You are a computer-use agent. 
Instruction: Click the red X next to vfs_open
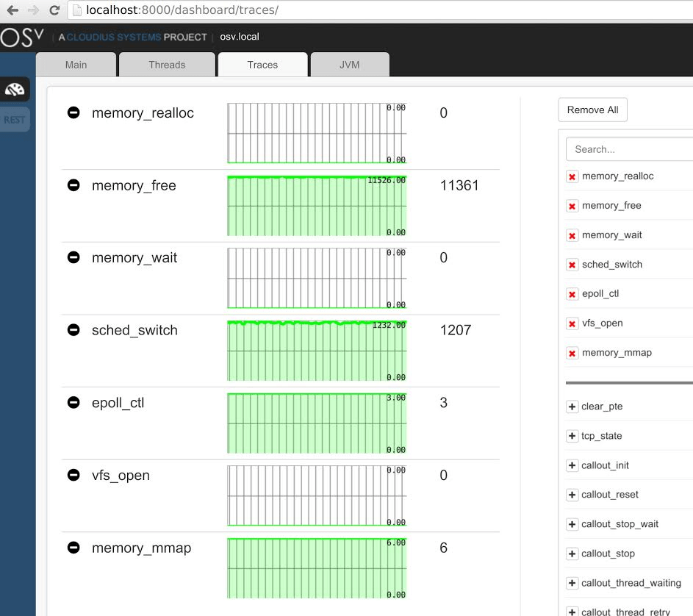(x=572, y=323)
